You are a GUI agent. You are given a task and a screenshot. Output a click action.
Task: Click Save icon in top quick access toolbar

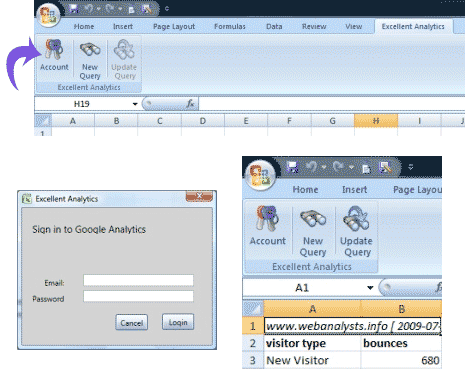click(73, 9)
